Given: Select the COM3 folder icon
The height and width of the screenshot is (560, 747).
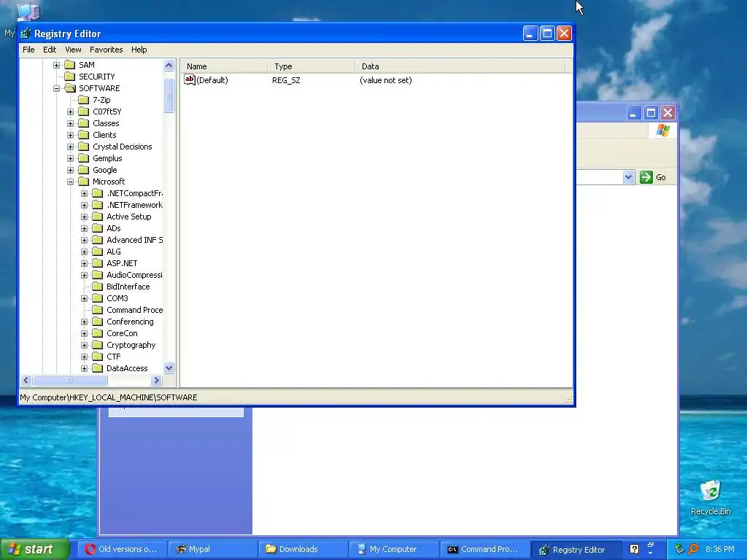Looking at the screenshot, I should pyautogui.click(x=98, y=298).
